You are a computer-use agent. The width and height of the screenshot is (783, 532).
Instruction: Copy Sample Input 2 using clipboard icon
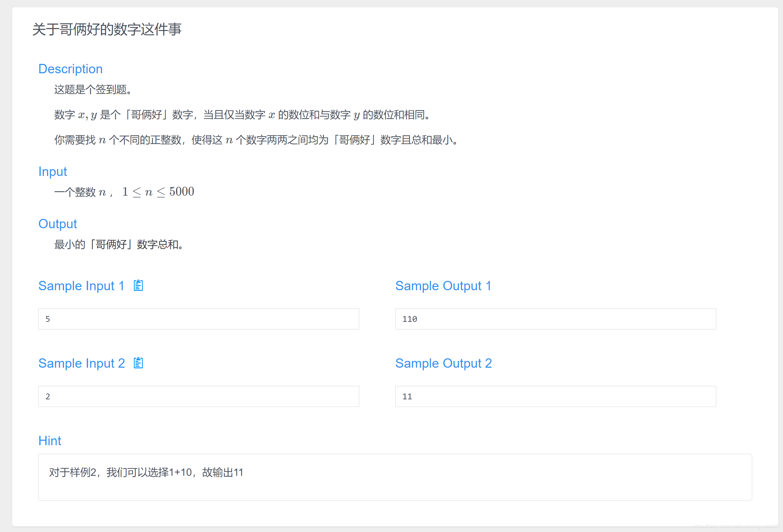tap(139, 363)
